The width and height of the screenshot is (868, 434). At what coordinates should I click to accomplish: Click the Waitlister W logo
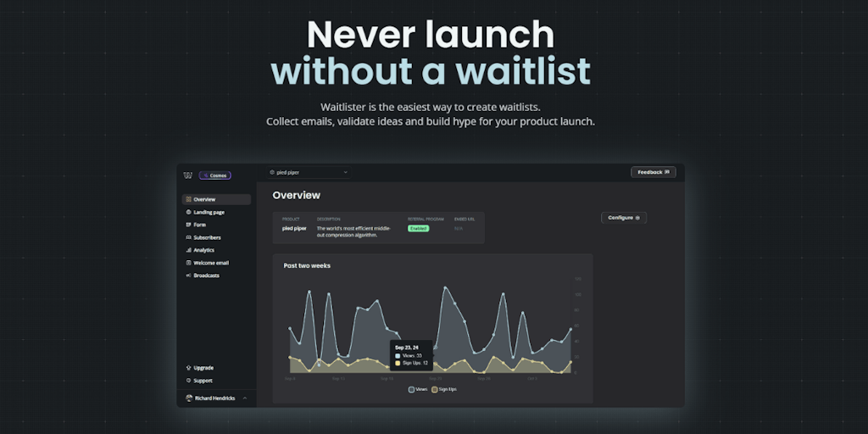click(187, 175)
